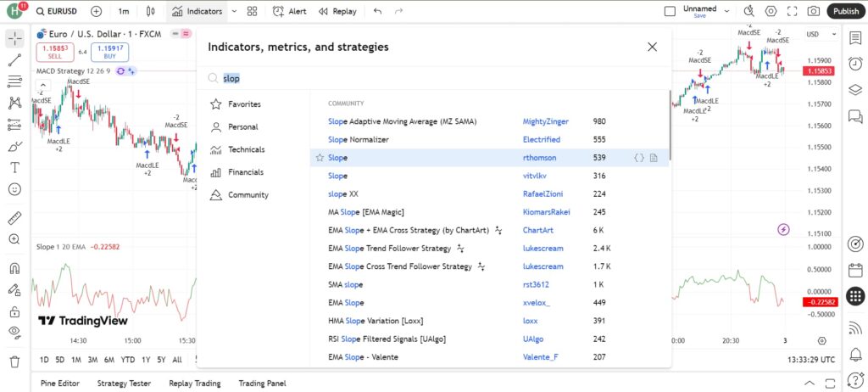Toggle magnet mode
868x392 pixels.
(15, 269)
